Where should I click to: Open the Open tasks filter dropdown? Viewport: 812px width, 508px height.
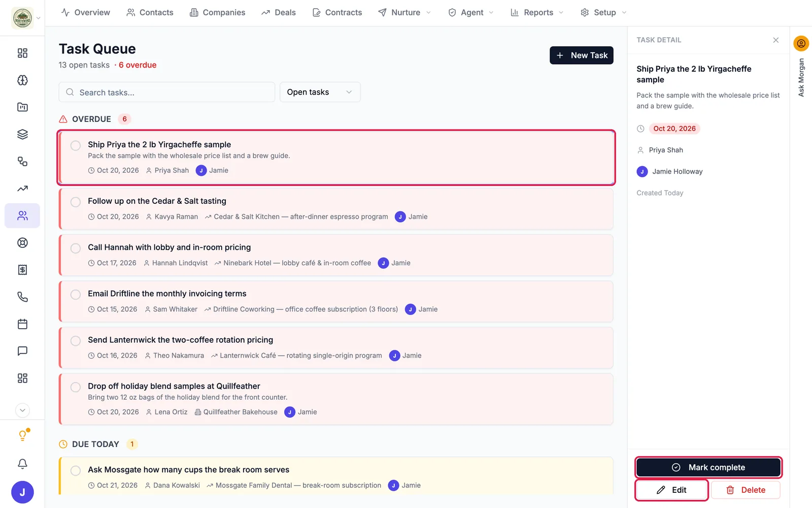click(x=320, y=92)
